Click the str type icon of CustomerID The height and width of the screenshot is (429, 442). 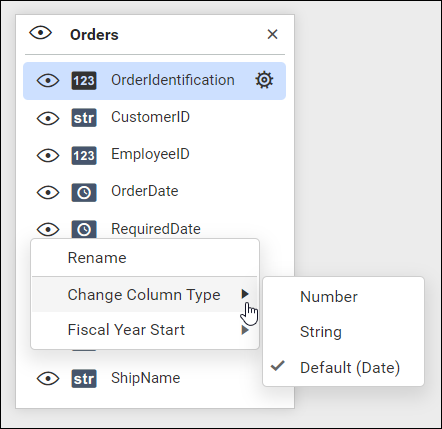84,118
